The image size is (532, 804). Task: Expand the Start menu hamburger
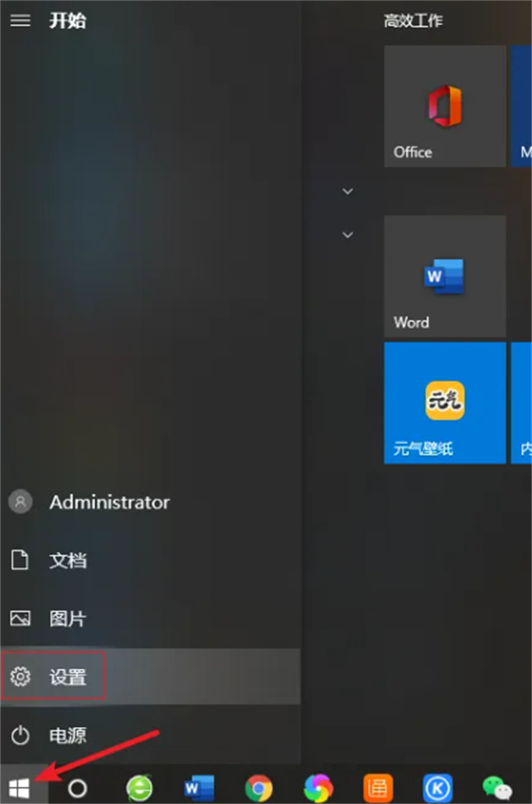click(20, 20)
